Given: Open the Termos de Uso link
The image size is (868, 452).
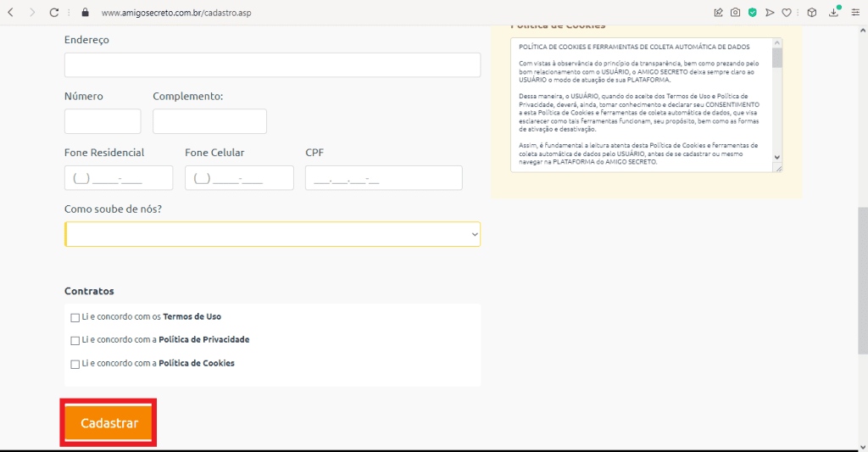Looking at the screenshot, I should tap(192, 316).
